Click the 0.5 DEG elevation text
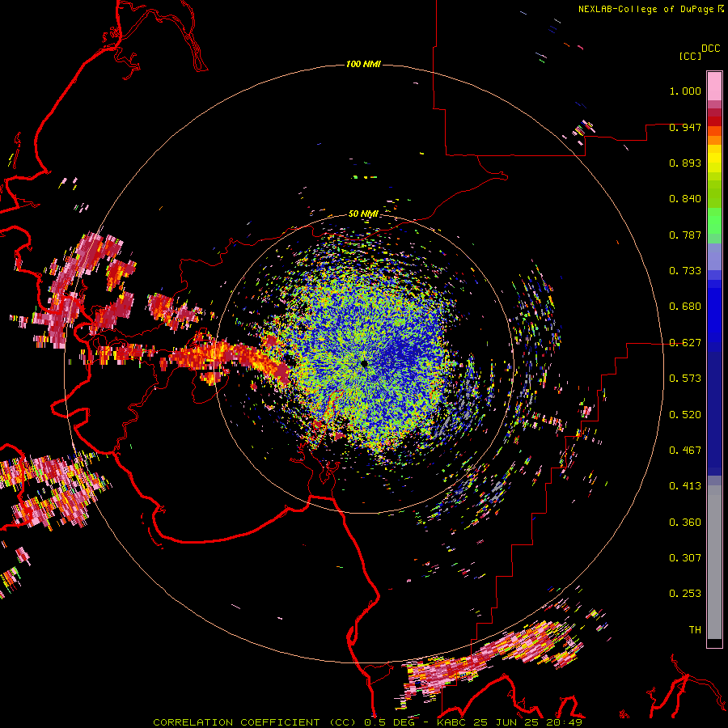Image resolution: width=728 pixels, height=728 pixels. click(390, 722)
